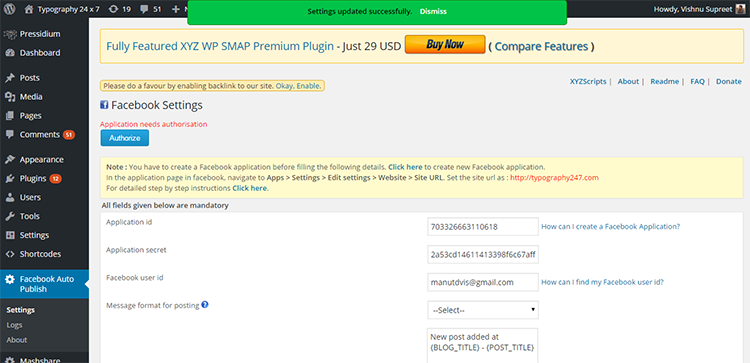The width and height of the screenshot is (750, 363).
Task: Click the Users person icon
Action: (x=10, y=198)
